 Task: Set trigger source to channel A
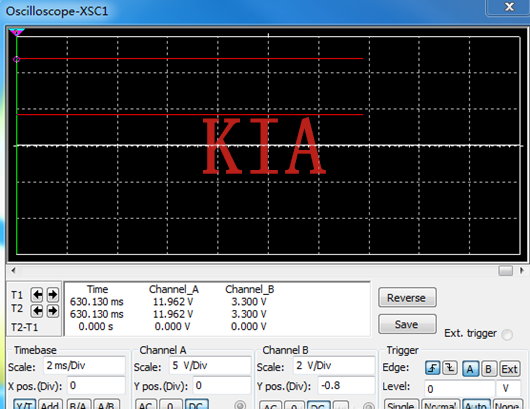click(470, 369)
